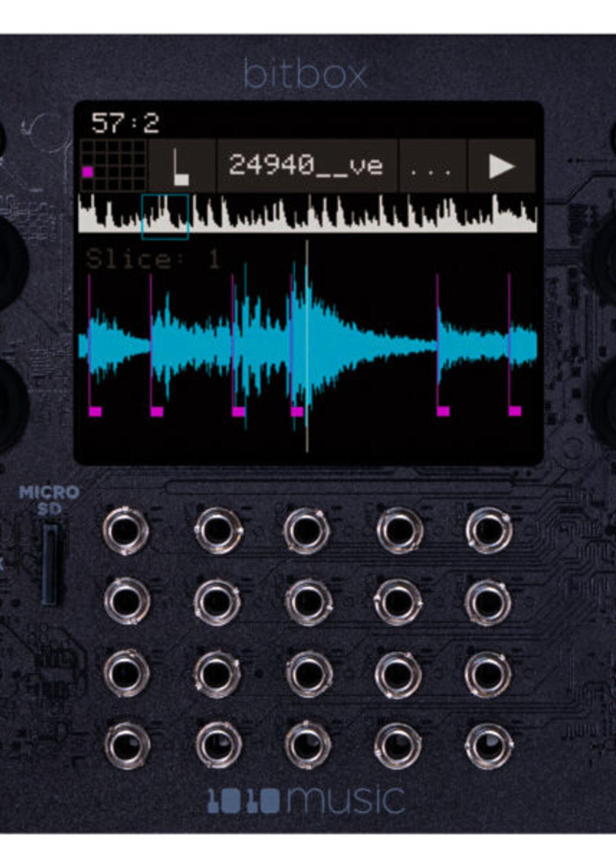616x863 pixels.
Task: Tap the slice mode icon beside the pad grid
Action: 182,165
